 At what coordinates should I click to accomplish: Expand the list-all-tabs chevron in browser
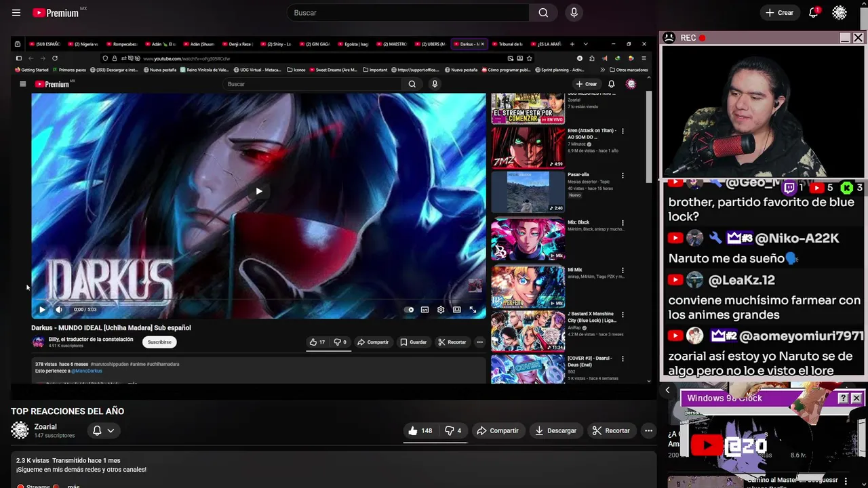coord(585,44)
